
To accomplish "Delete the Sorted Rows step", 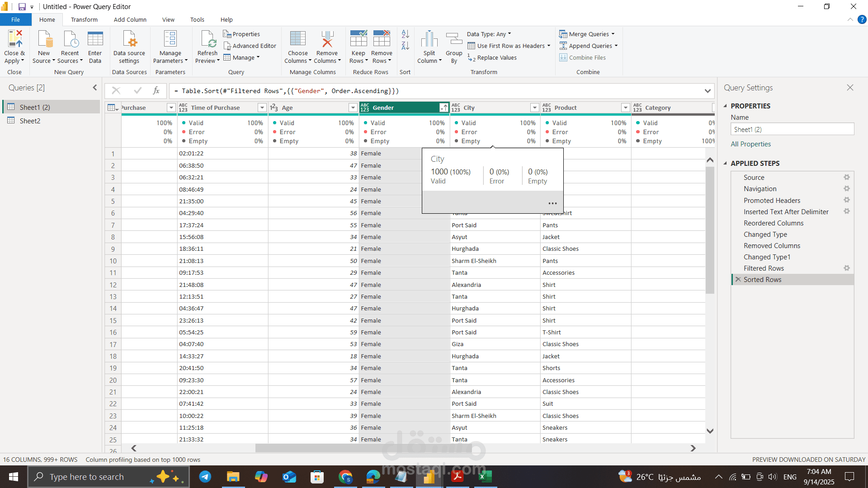I will tap(738, 279).
